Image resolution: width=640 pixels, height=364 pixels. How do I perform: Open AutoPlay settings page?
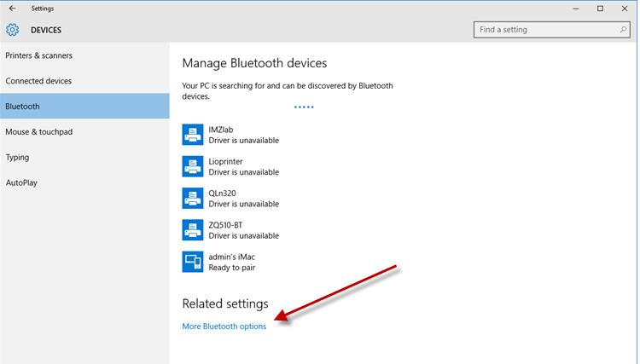coord(22,182)
